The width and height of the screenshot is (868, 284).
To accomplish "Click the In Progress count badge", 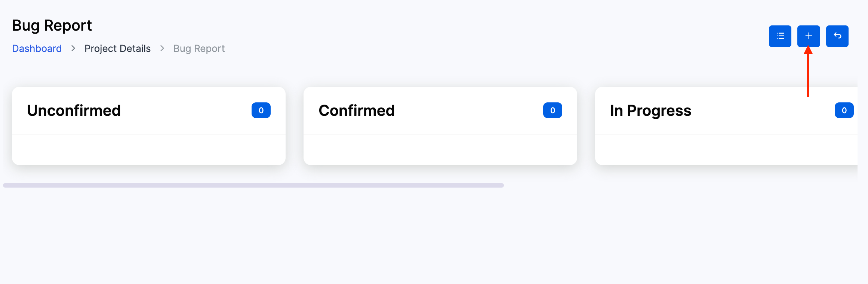I will pyautogui.click(x=844, y=110).
